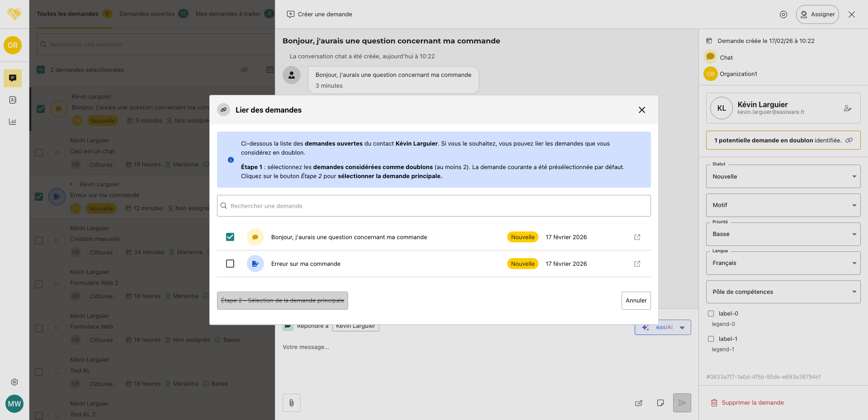Open contacts icon in left sidebar
Viewport: 868px width, 420px height.
[x=13, y=100]
